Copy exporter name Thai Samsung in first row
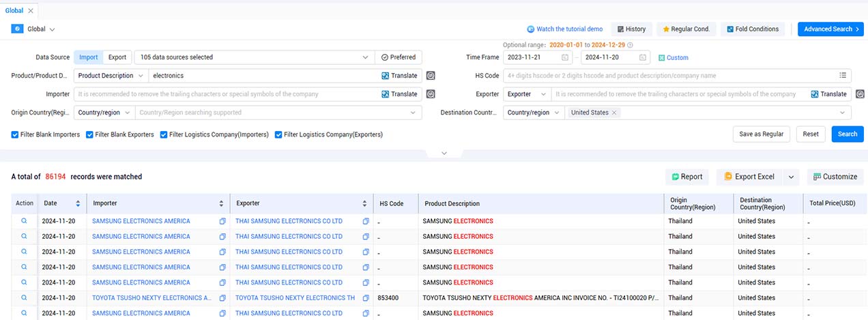Image resolution: width=868 pixels, height=320 pixels. click(366, 221)
